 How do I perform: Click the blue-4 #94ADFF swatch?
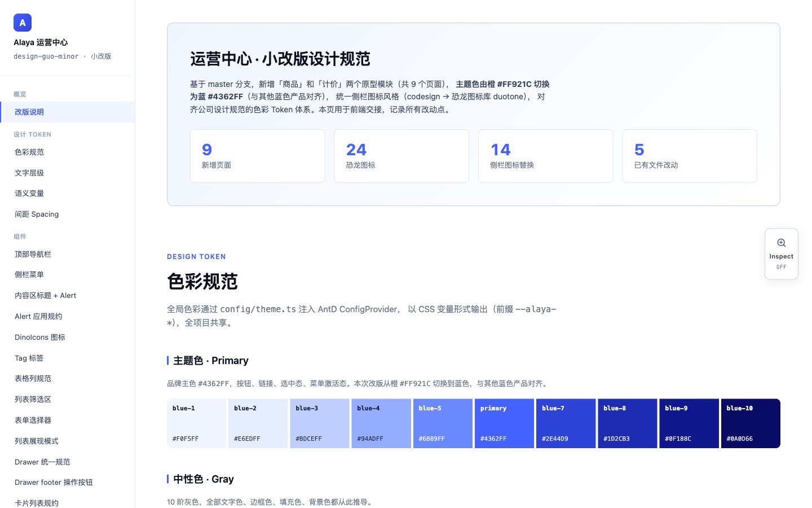point(381,423)
